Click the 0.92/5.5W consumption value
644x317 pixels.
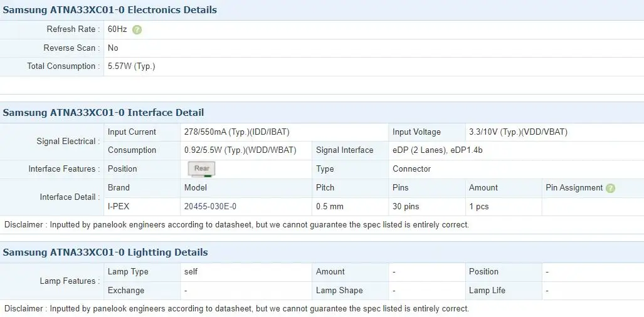[x=240, y=150]
